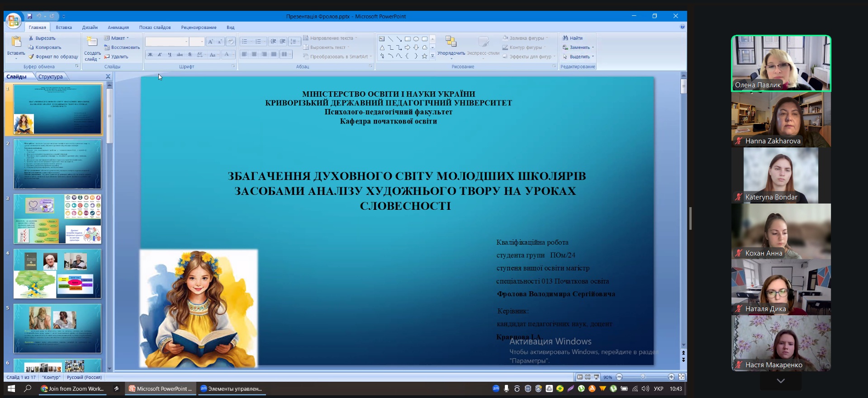
Task: Select slide 4 thumbnail
Action: [57, 274]
